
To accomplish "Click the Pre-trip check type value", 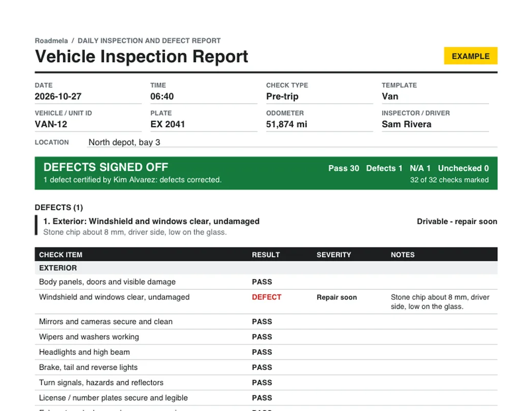I will tap(282, 96).
